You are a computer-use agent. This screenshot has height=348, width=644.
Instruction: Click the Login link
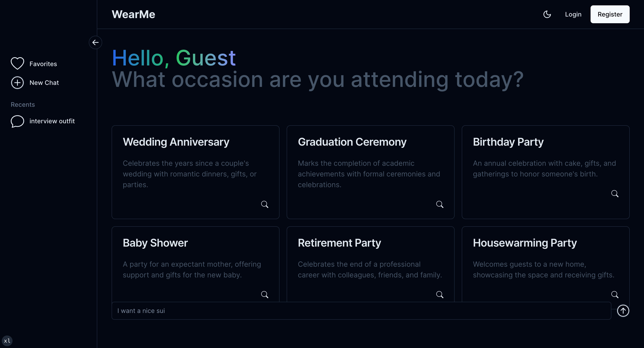(573, 14)
